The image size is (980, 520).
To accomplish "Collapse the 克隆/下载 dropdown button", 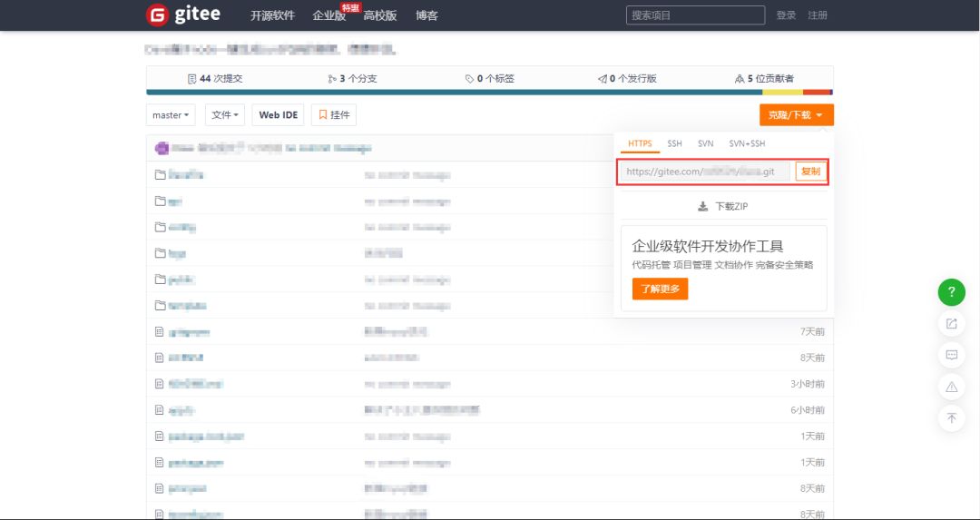I will coord(797,115).
